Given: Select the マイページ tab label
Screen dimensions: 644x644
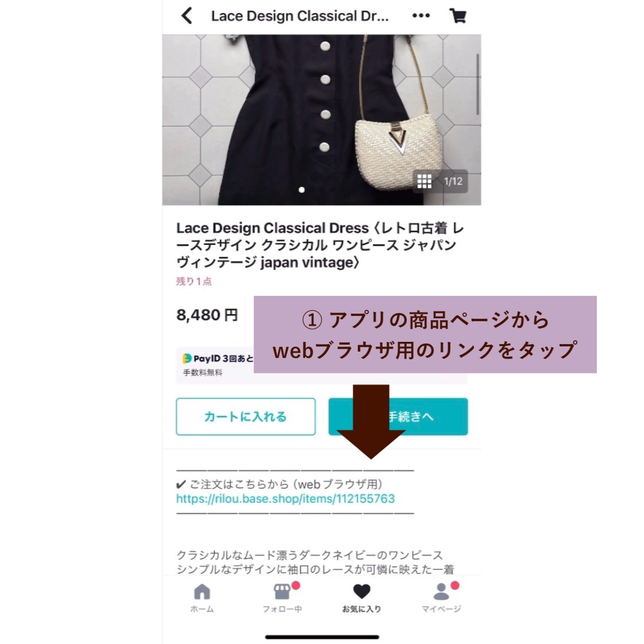Looking at the screenshot, I should [442, 609].
